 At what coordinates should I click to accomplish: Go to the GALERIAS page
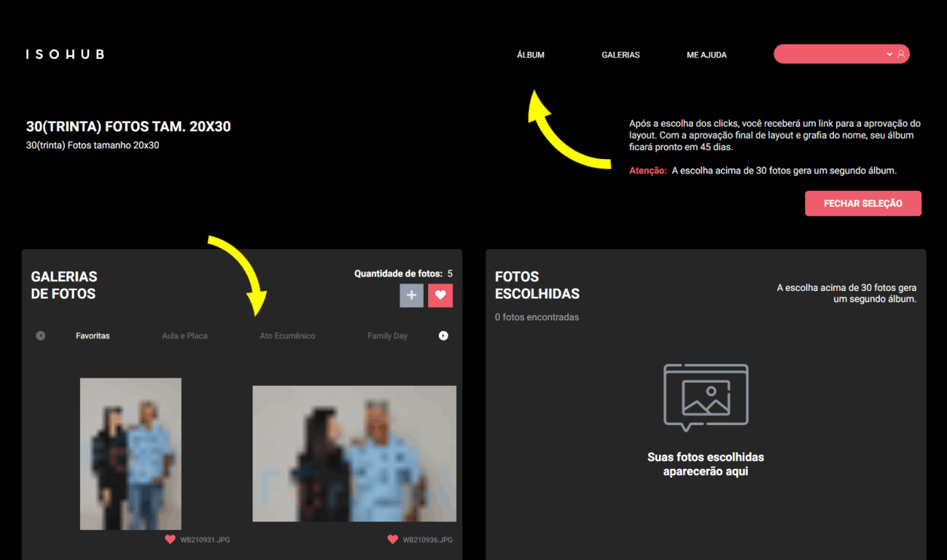tap(621, 55)
